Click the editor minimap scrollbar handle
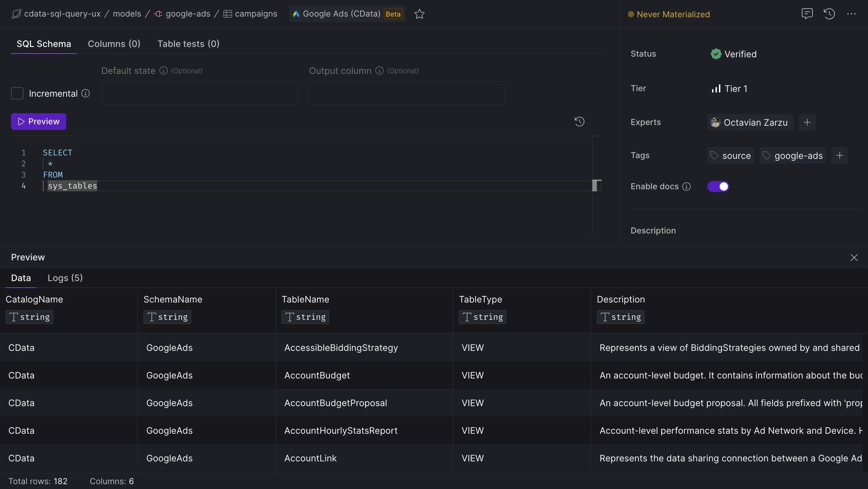Image resolution: width=868 pixels, height=489 pixels. 595,185
